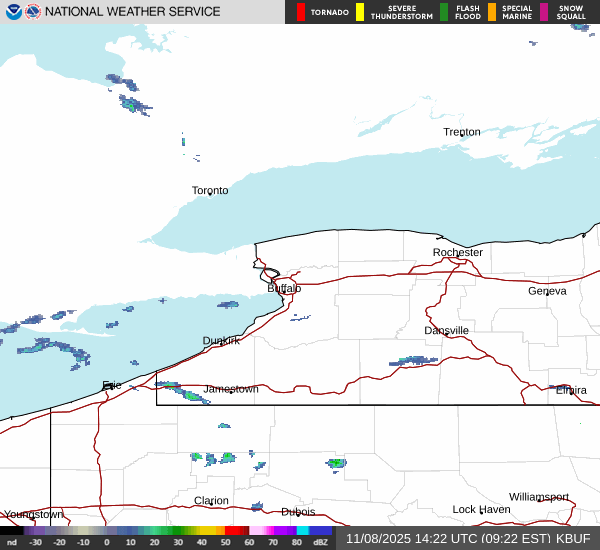Image resolution: width=600 pixels, height=550 pixels.
Task: Click the Rochester city label
Action: tap(458, 252)
